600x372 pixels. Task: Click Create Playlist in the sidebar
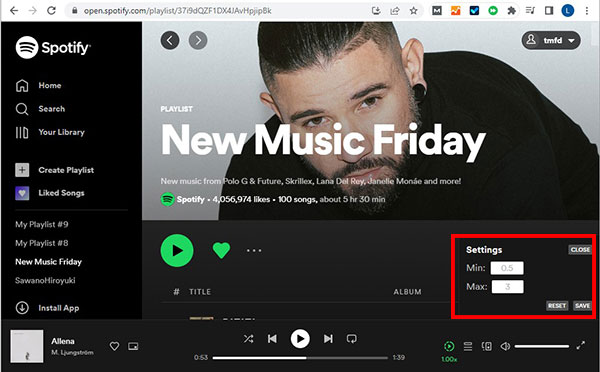(54, 170)
